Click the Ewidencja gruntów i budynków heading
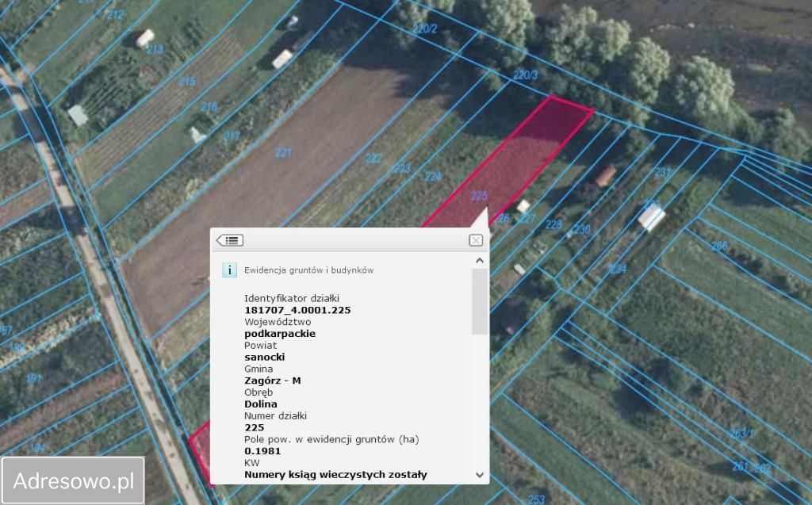This screenshot has width=812, height=505. (x=309, y=270)
